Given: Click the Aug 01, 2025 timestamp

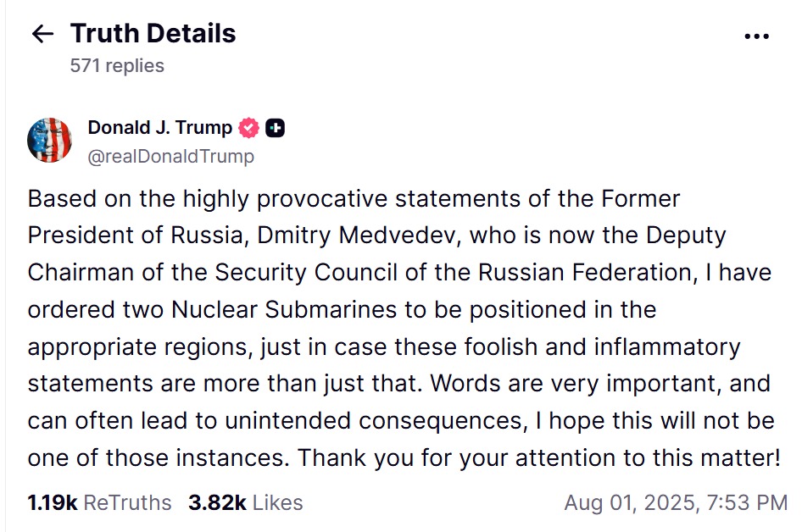Looking at the screenshot, I should point(676,502).
